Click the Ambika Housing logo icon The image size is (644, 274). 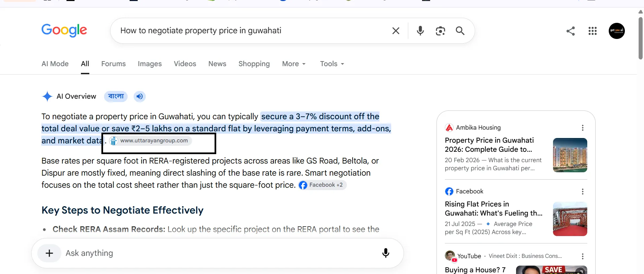coord(449,128)
